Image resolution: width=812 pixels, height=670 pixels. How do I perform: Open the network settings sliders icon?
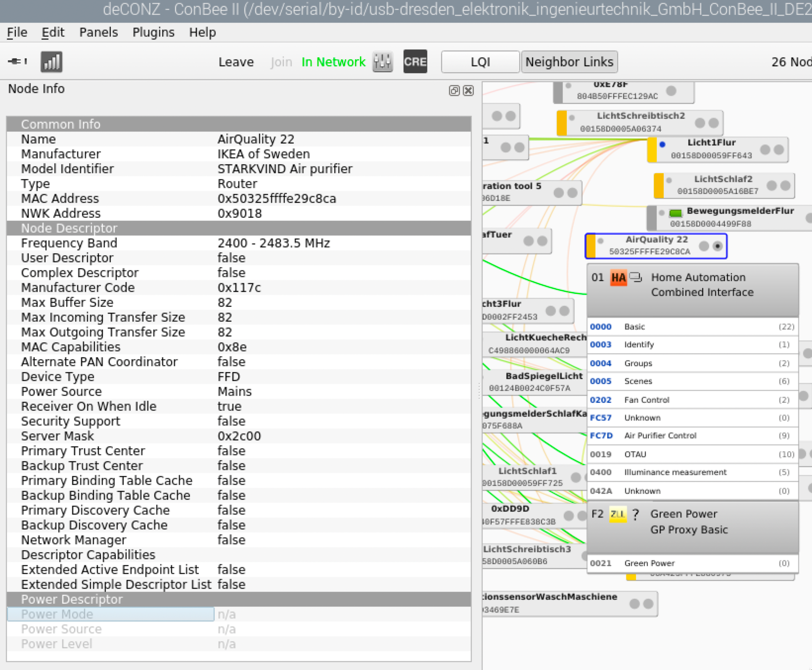tap(382, 62)
